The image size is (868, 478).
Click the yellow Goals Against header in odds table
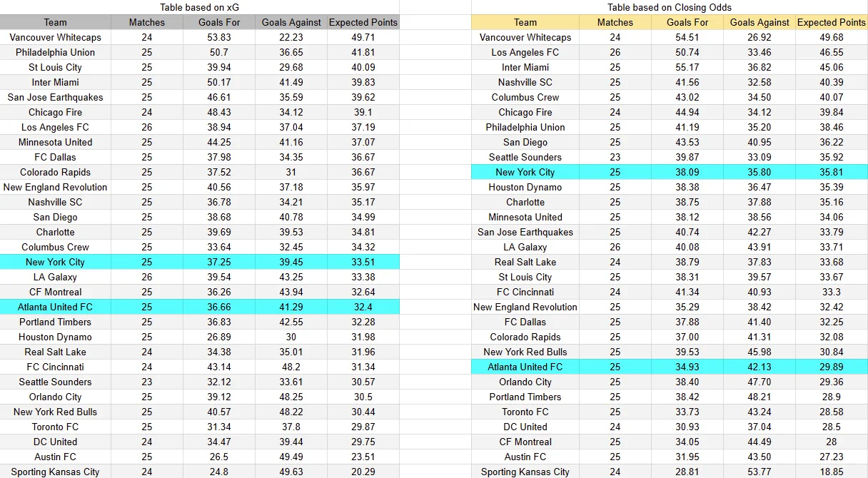[759, 22]
